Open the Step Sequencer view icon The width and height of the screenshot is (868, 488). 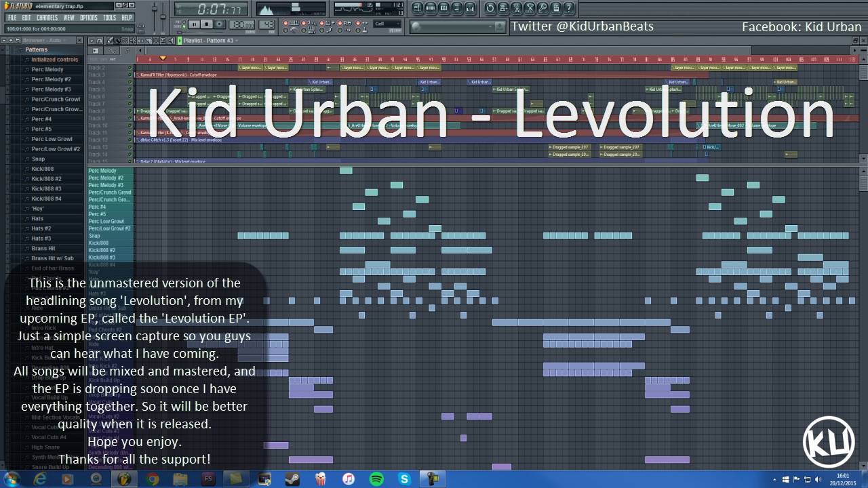pyautogui.click(x=431, y=8)
